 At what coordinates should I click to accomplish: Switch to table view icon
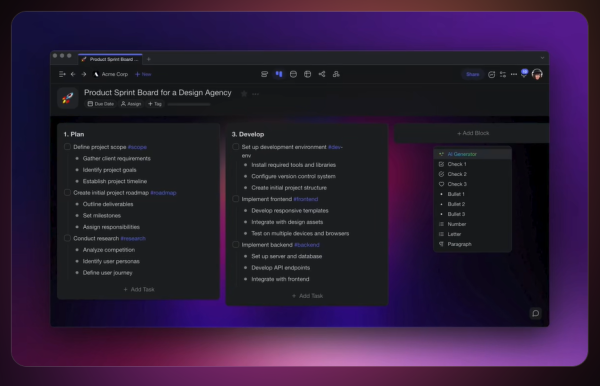[x=307, y=74]
